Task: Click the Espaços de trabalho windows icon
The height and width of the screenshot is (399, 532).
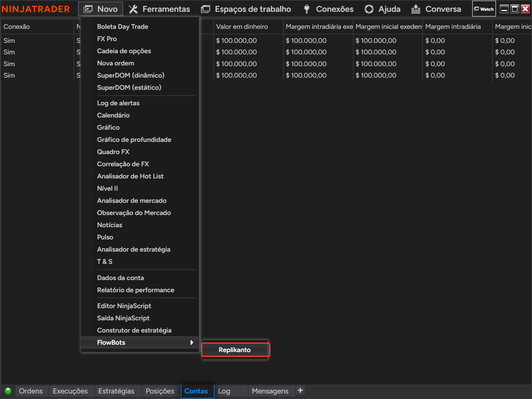Action: [x=205, y=9]
